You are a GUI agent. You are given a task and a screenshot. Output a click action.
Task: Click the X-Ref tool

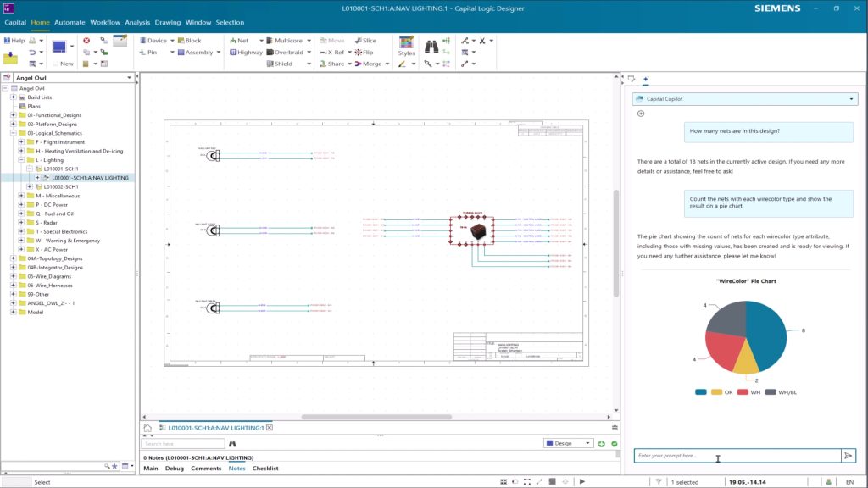(332, 52)
